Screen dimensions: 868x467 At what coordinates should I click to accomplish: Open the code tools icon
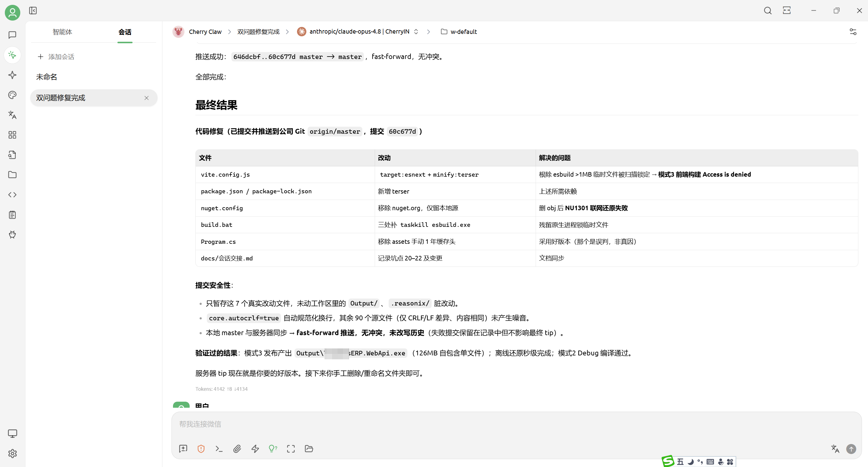pos(12,195)
